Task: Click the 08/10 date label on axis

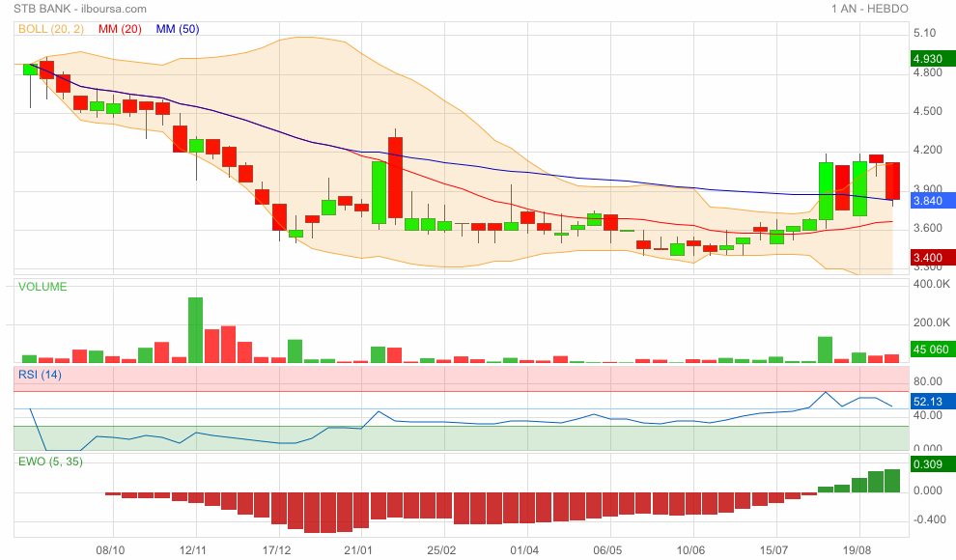Action: (110, 550)
